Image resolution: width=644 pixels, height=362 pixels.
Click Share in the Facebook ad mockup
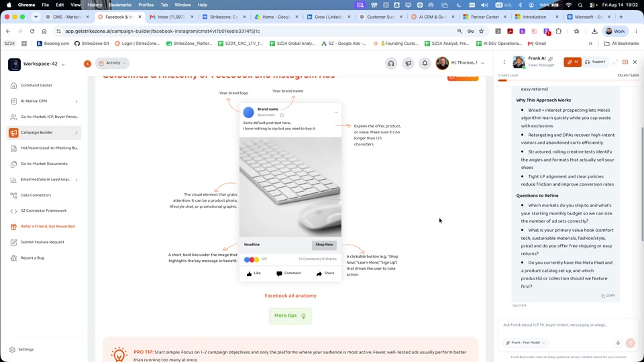(x=325, y=274)
